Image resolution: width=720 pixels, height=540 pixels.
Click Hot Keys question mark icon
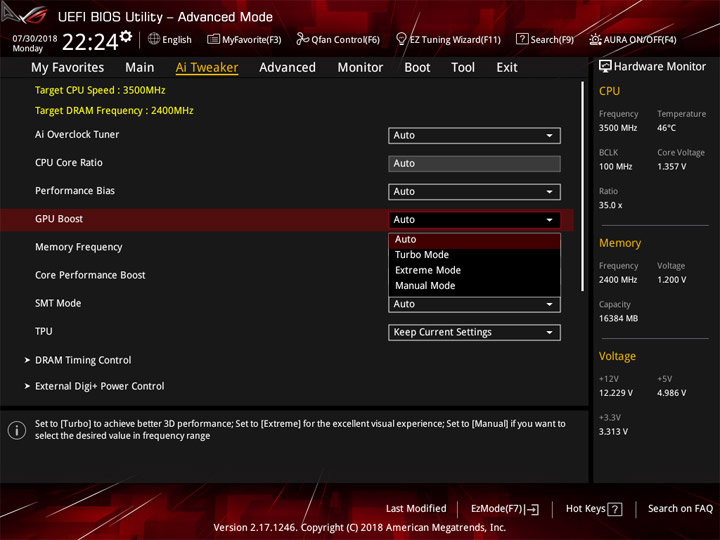[614, 509]
